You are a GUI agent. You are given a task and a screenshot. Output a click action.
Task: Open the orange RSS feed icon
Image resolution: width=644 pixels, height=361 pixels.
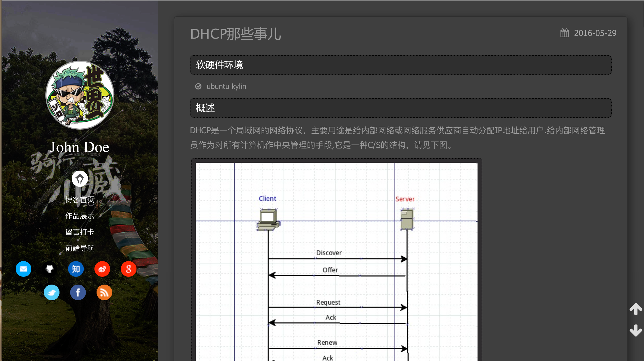pos(104,292)
